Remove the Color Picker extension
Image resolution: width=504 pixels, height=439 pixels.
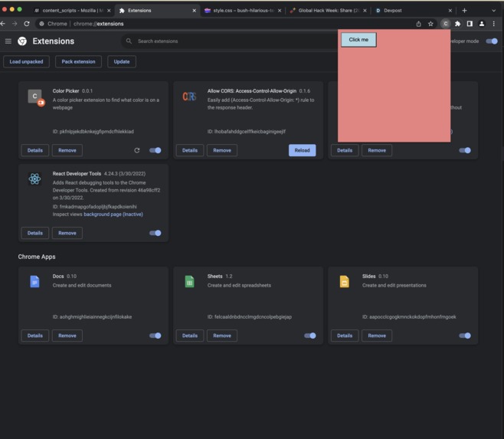[67, 150]
